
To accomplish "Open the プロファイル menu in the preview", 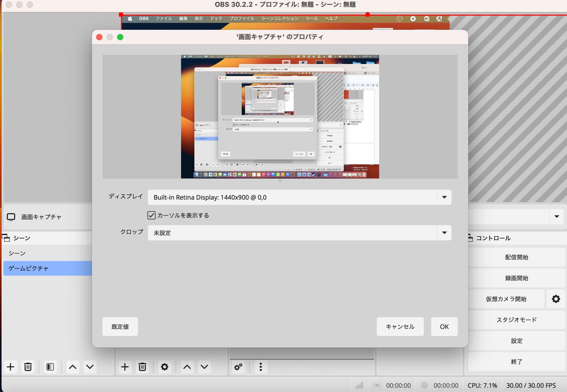I will pyautogui.click(x=242, y=19).
